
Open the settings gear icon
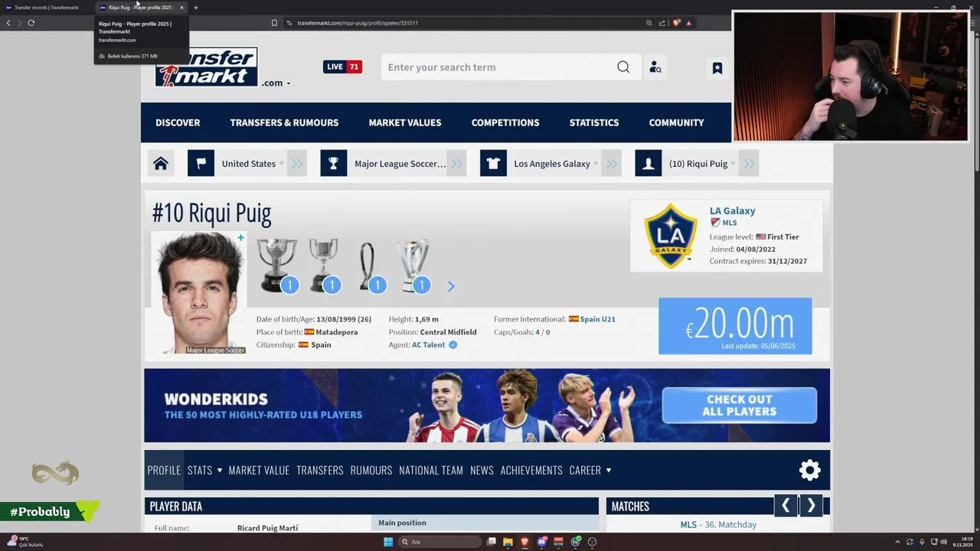click(x=810, y=470)
